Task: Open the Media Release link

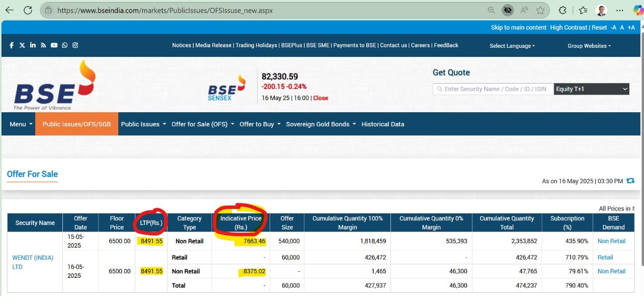Action: click(x=213, y=45)
